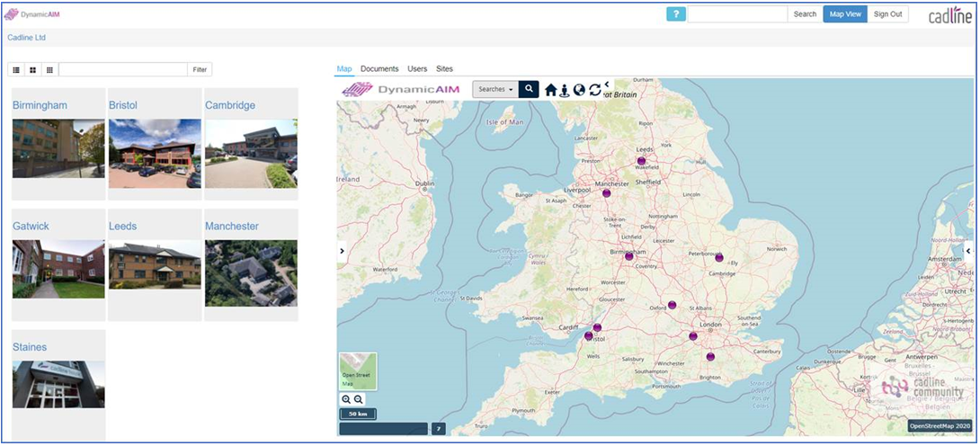Open the Users tab

417,68
